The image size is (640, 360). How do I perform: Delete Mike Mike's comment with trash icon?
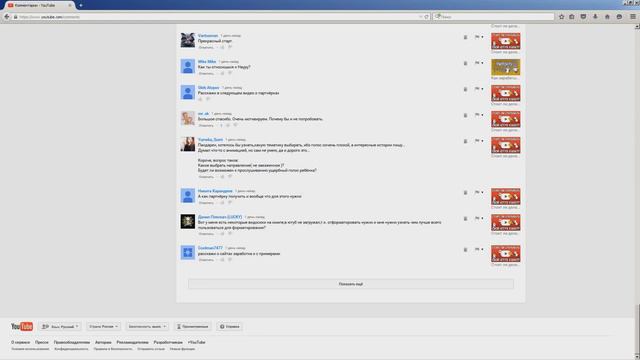465,63
